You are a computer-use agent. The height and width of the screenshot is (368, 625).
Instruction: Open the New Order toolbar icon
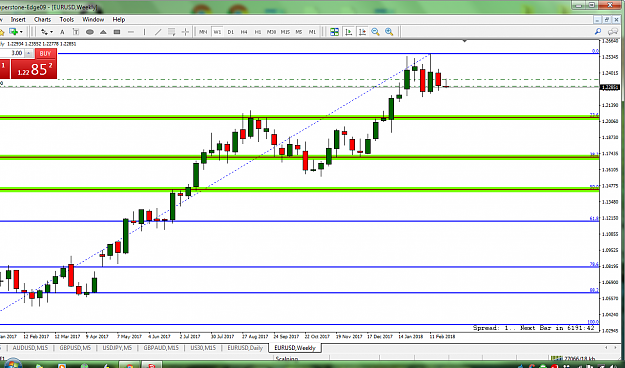pyautogui.click(x=14, y=32)
